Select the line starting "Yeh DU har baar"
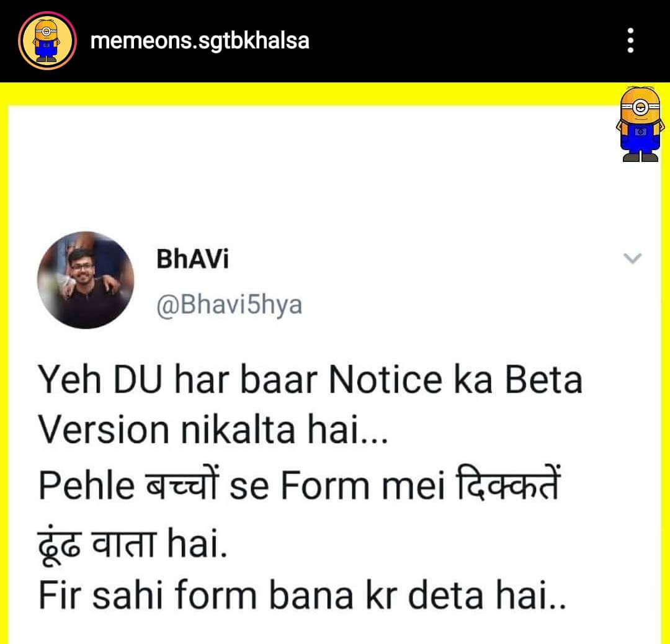The image size is (670, 644). pos(310,380)
